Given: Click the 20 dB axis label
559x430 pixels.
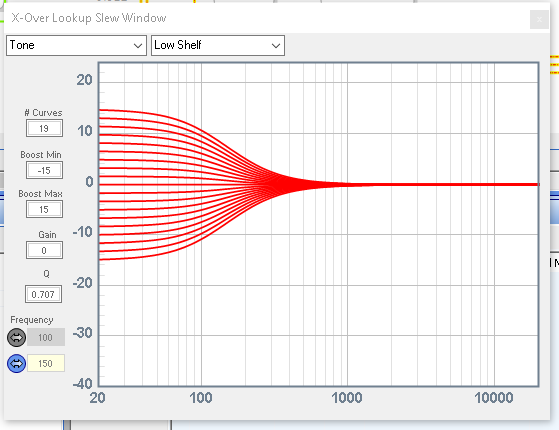Looking at the screenshot, I should click(x=84, y=80).
